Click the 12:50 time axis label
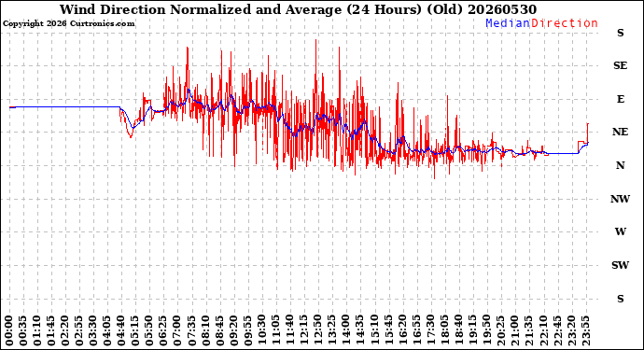Image resolution: width=644 pixels, height=350 pixels. pyautogui.click(x=317, y=330)
